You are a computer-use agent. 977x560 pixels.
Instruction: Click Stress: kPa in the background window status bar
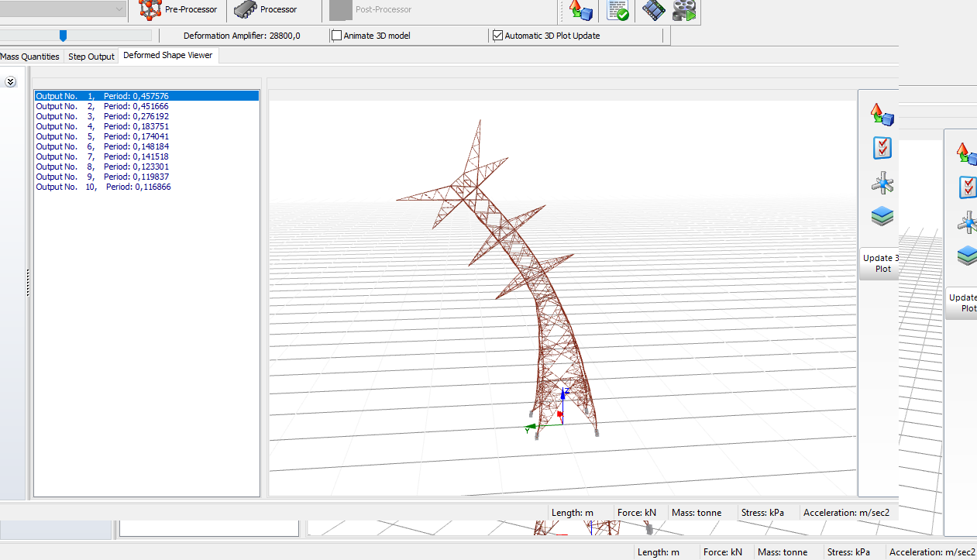(848, 552)
